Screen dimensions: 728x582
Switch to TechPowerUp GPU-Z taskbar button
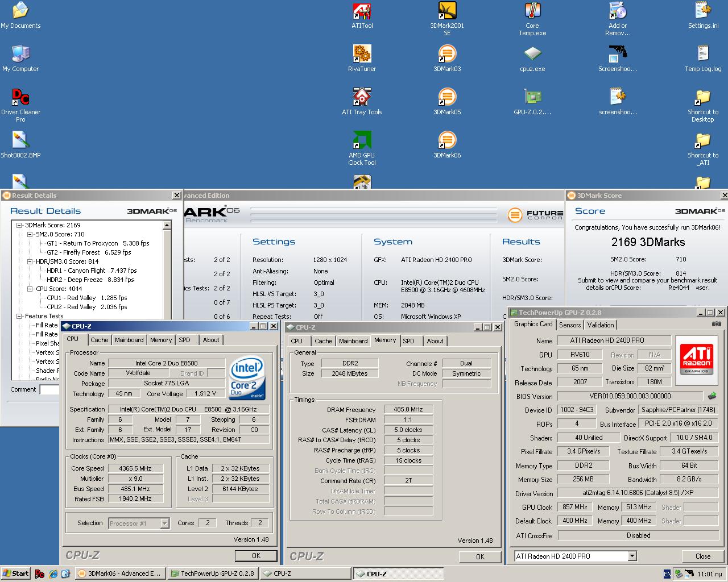(x=213, y=573)
